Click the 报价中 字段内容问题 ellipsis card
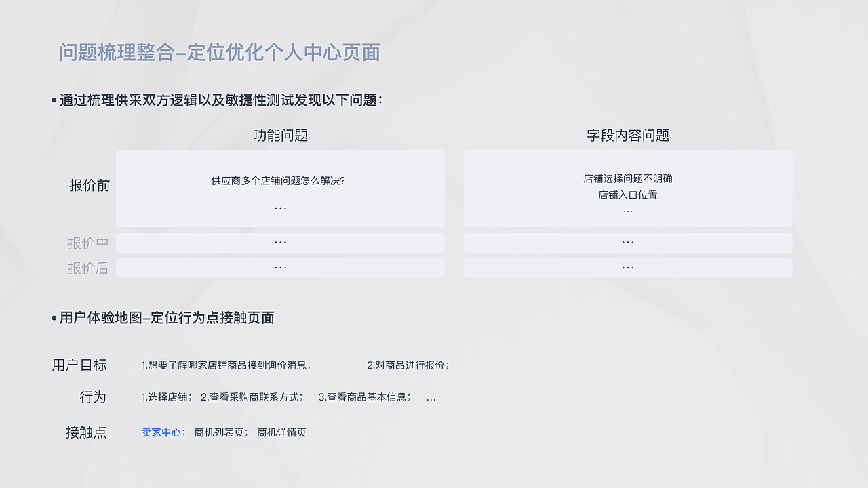 [628, 243]
